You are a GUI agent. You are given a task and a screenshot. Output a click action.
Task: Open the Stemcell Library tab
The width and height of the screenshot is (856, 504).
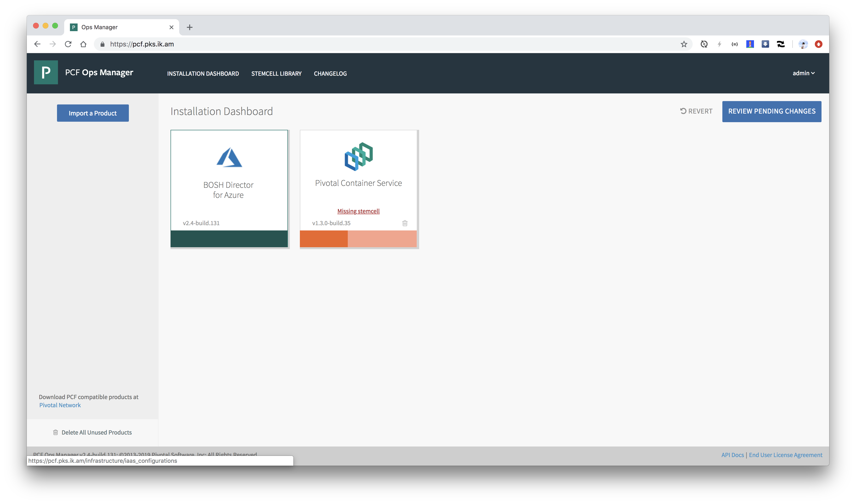click(276, 74)
